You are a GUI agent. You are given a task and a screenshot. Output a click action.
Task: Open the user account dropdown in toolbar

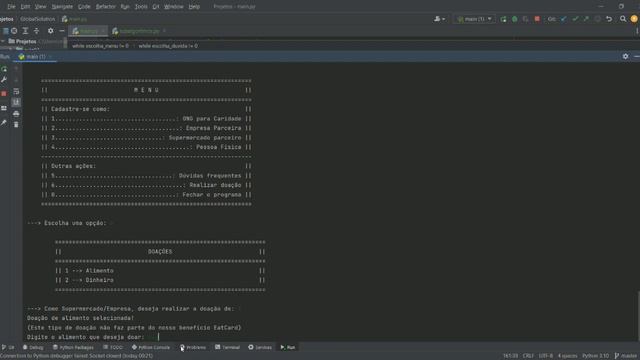[440, 19]
